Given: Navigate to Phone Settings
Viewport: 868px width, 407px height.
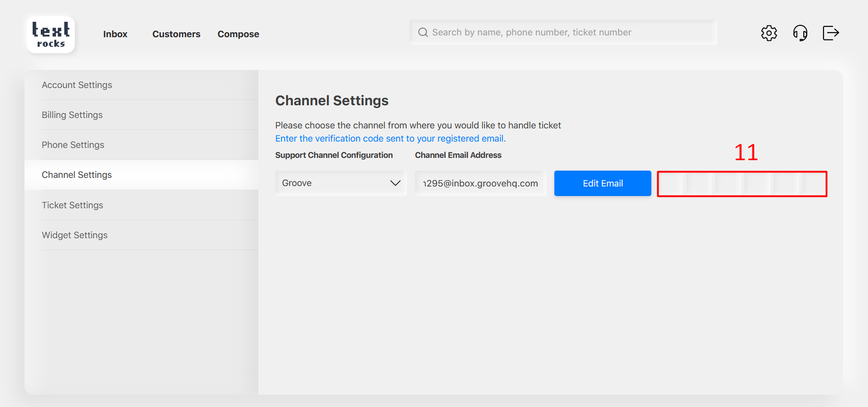Looking at the screenshot, I should [73, 145].
